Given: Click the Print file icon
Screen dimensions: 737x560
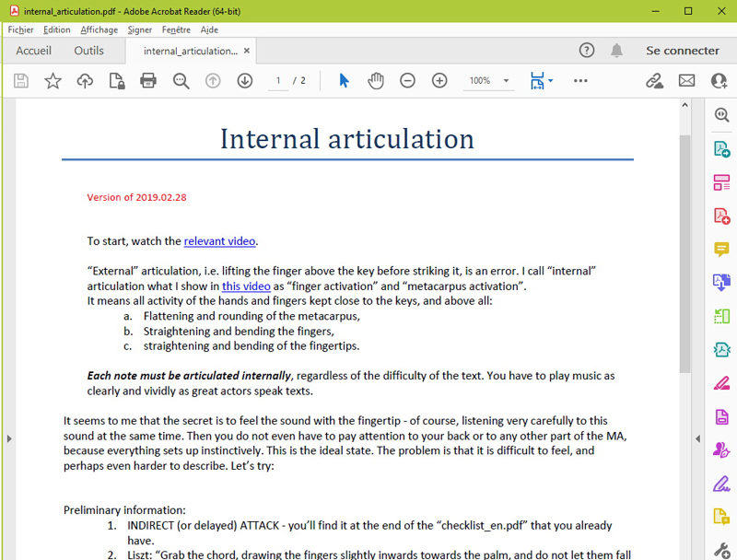Looking at the screenshot, I should click(148, 81).
